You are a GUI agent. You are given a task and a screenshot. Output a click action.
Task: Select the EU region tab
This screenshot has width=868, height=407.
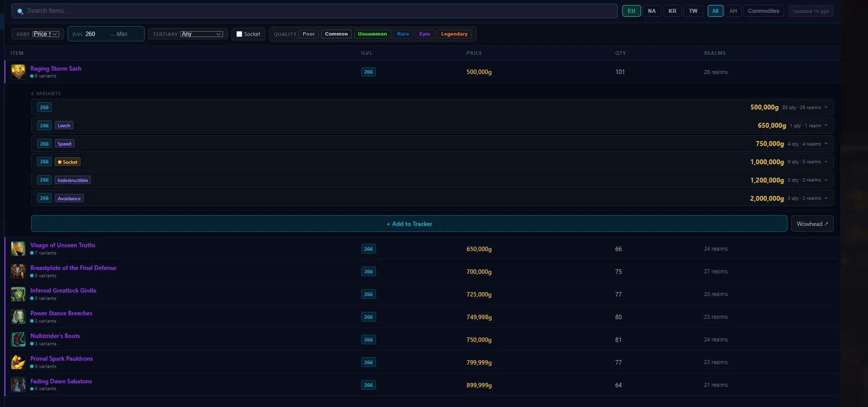(632, 11)
